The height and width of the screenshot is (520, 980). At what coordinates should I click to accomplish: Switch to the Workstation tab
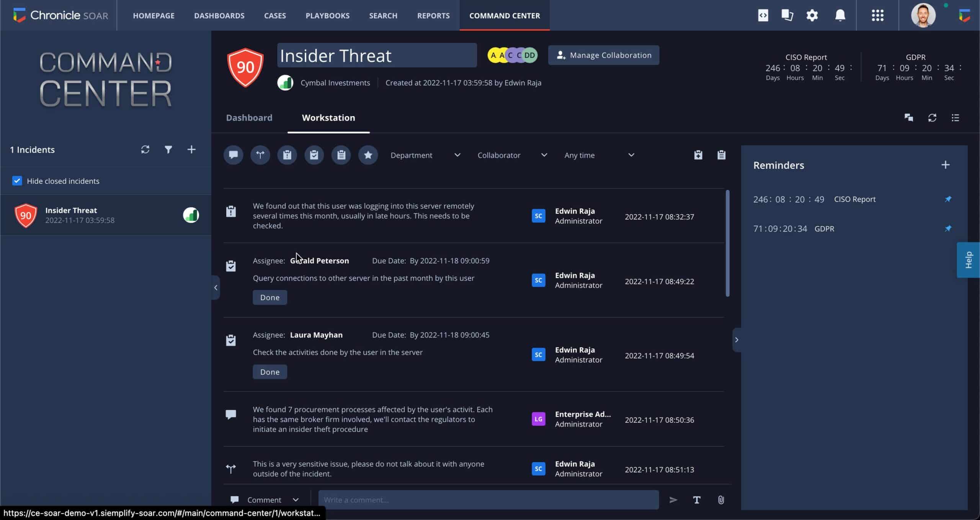328,118
